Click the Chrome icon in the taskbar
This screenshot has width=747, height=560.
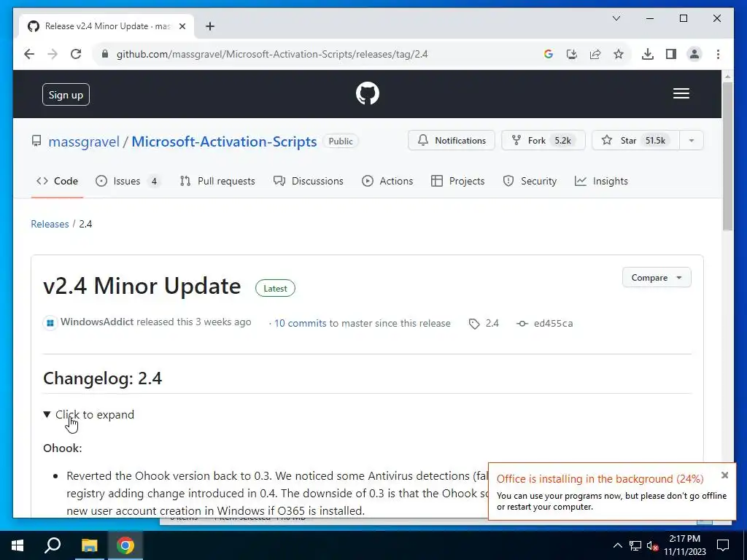coord(125,545)
